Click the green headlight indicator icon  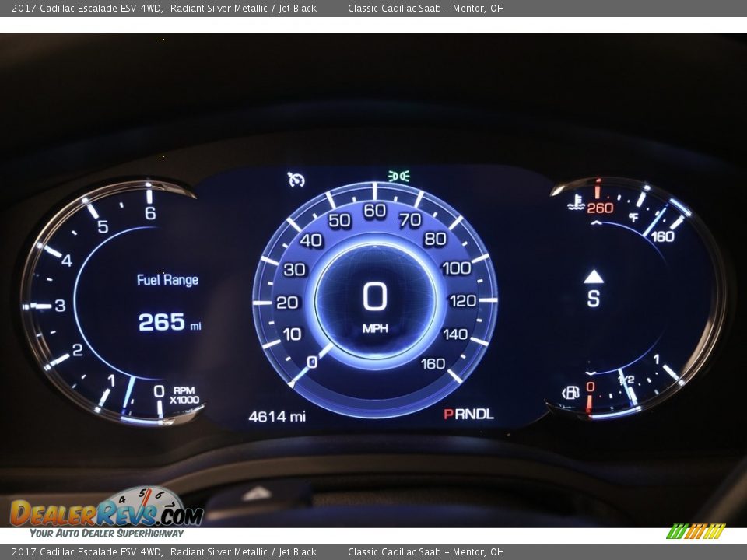point(399,177)
